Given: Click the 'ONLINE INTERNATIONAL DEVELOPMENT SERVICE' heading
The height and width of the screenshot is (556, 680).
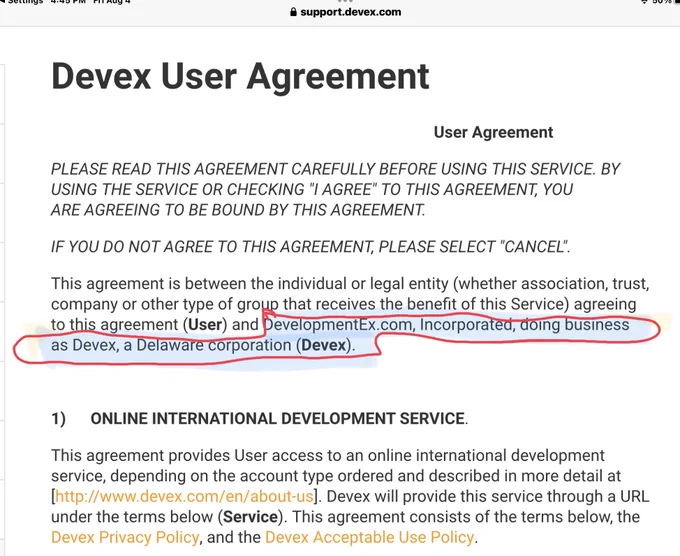Looking at the screenshot, I should 278,419.
